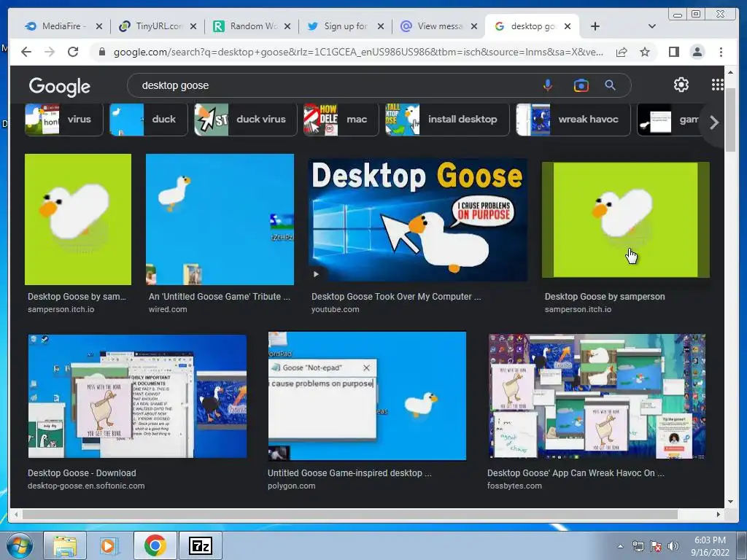Screen dimensions: 747x560
Task: Launch Windows Media Player from taskbar
Action: (x=109, y=545)
